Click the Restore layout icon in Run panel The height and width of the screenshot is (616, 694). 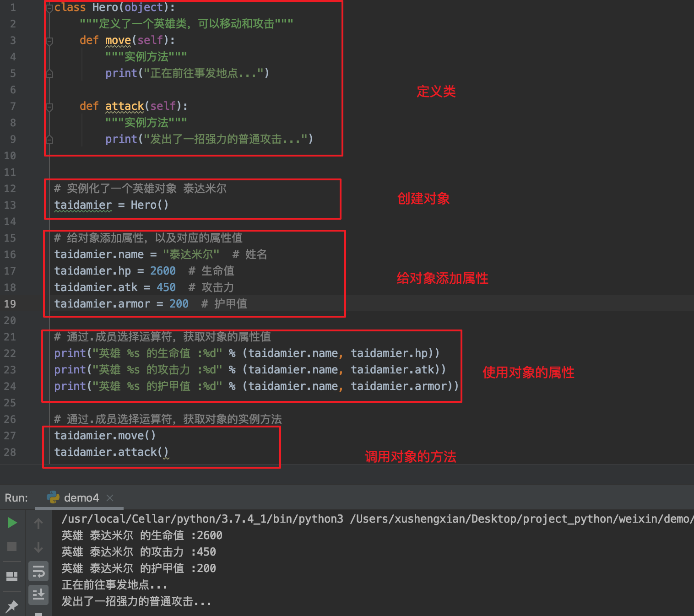(x=12, y=577)
